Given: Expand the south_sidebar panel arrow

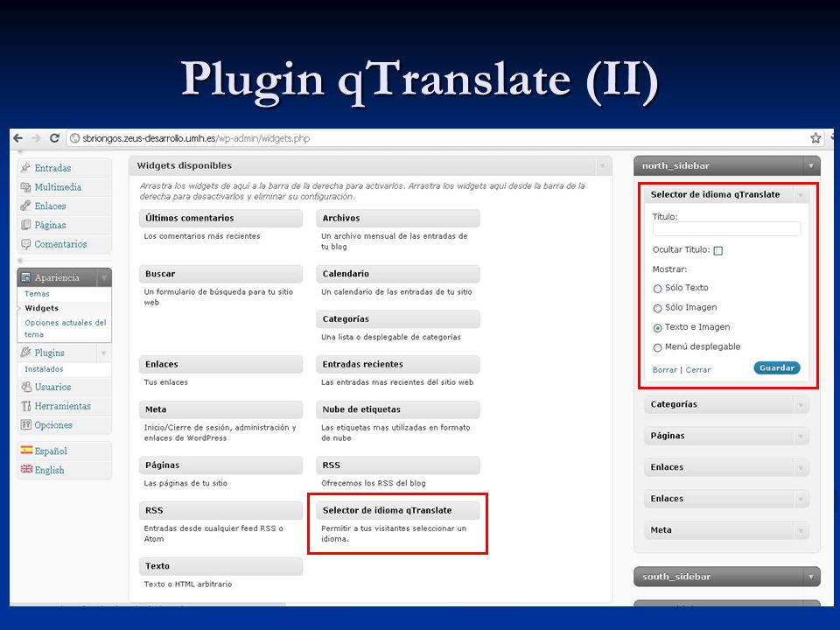Looking at the screenshot, I should pos(810,577).
